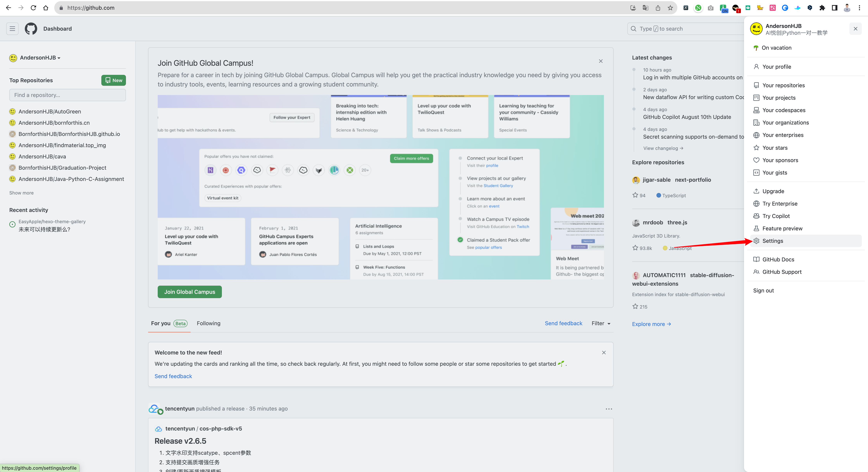Show more top repositories

pyautogui.click(x=21, y=193)
